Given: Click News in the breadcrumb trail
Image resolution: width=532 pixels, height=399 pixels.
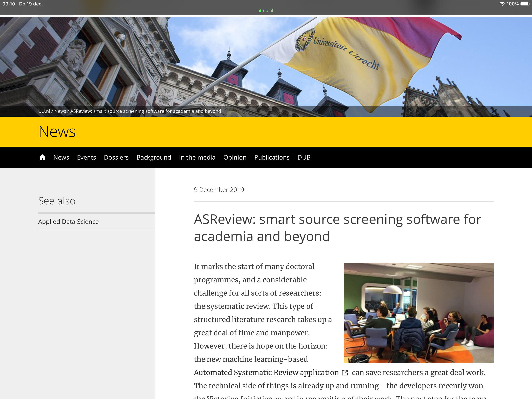Looking at the screenshot, I should 60,111.
